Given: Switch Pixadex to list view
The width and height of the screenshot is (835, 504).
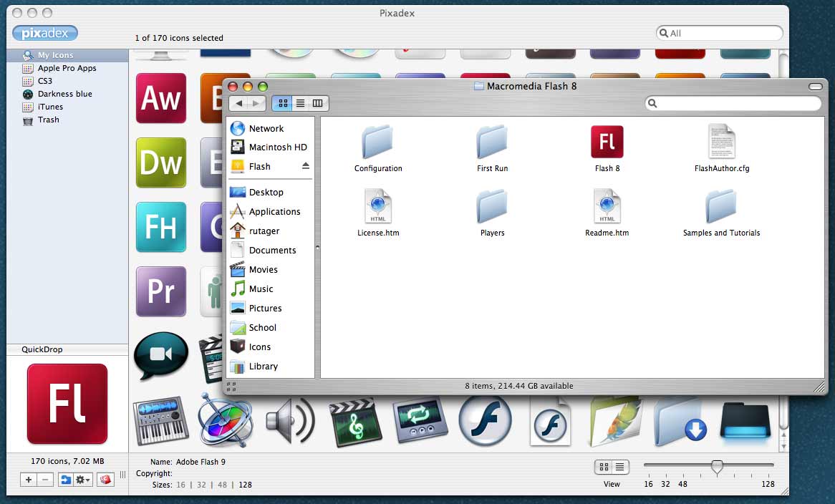Looking at the screenshot, I should coord(620,467).
